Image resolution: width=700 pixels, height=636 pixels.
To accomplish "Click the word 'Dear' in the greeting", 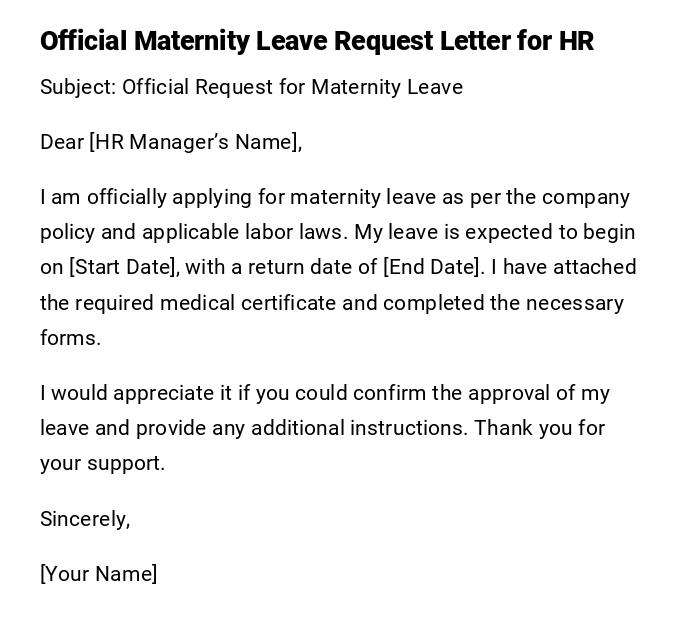I will (62, 142).
